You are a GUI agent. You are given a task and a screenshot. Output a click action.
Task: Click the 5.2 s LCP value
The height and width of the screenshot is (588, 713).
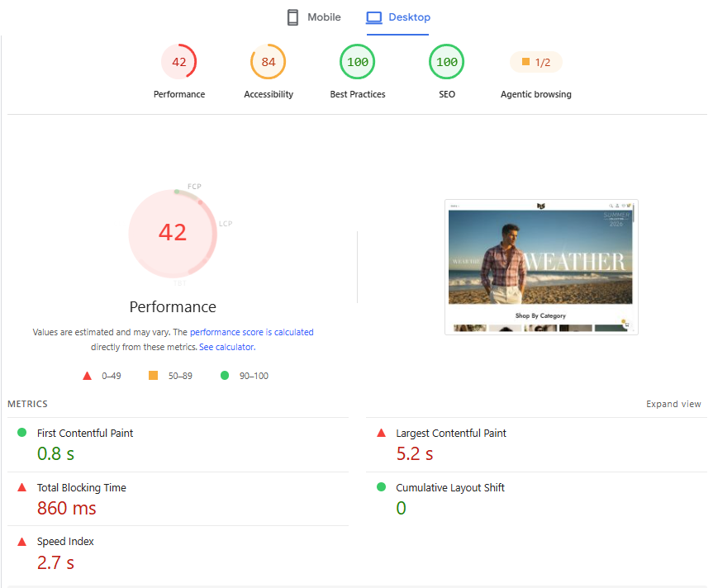point(414,454)
